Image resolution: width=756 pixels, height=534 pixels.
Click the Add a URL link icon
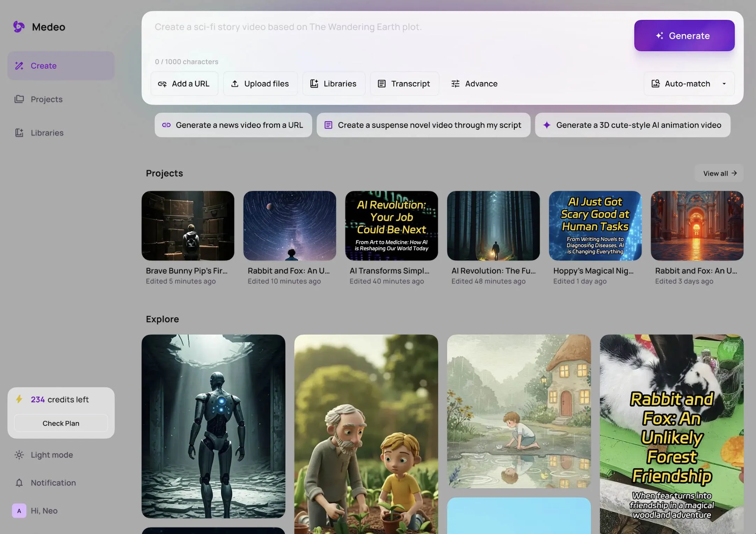click(x=162, y=84)
